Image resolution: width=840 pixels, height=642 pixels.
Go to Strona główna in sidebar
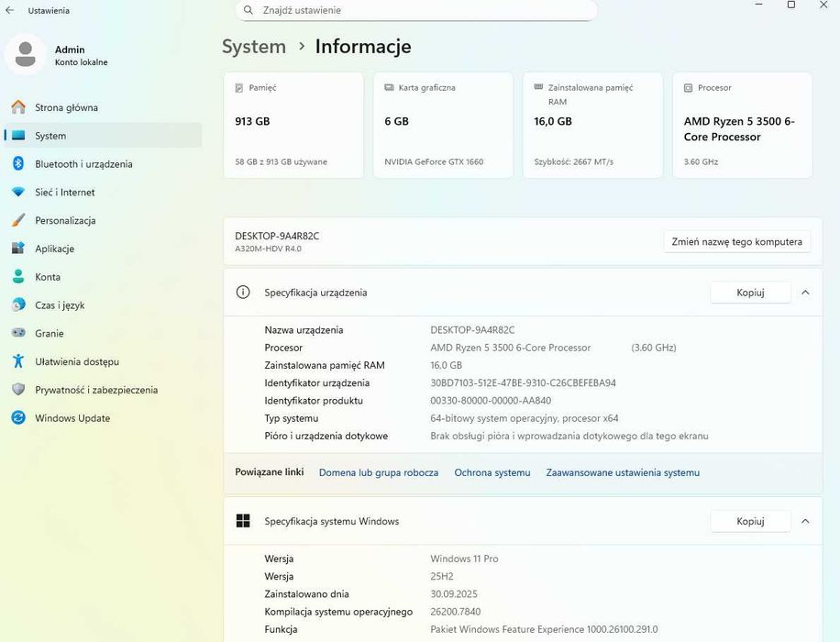click(x=66, y=107)
